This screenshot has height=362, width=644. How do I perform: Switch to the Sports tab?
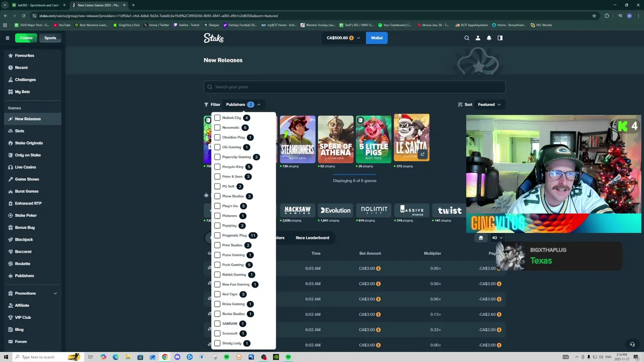click(x=50, y=38)
